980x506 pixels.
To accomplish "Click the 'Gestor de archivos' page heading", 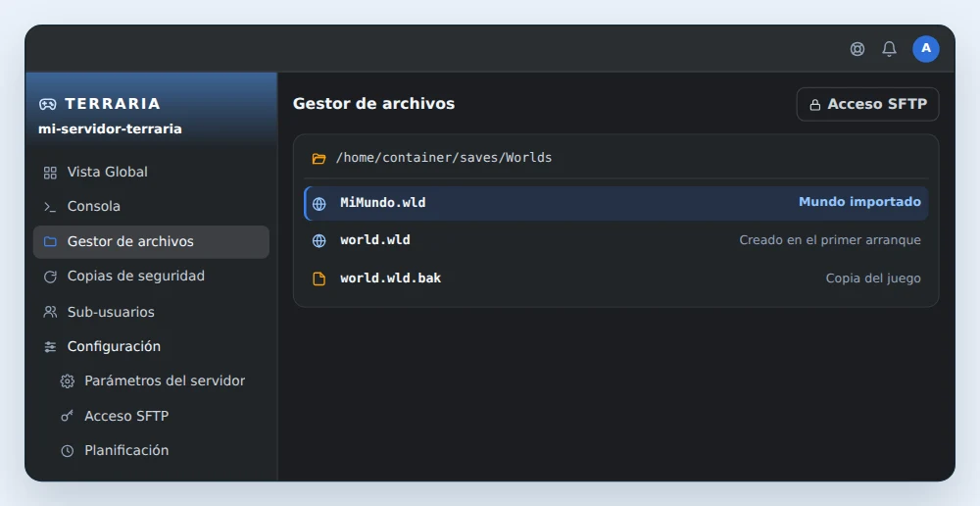I will pyautogui.click(x=373, y=104).
